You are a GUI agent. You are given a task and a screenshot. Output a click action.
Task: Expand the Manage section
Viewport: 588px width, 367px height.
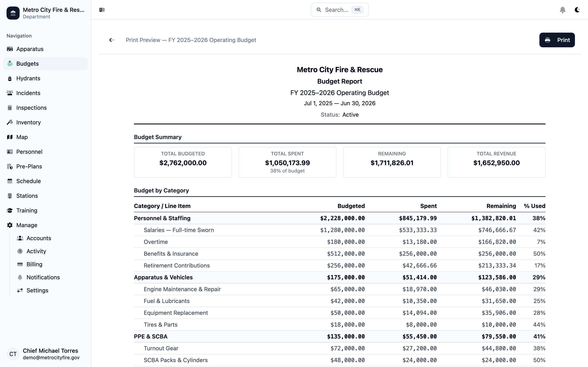[x=27, y=225]
